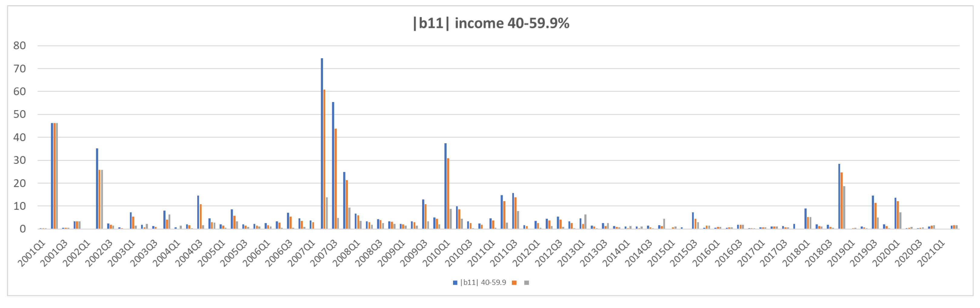
Task: Select the 2001Q1 horizontal axis label
Action: (32, 253)
